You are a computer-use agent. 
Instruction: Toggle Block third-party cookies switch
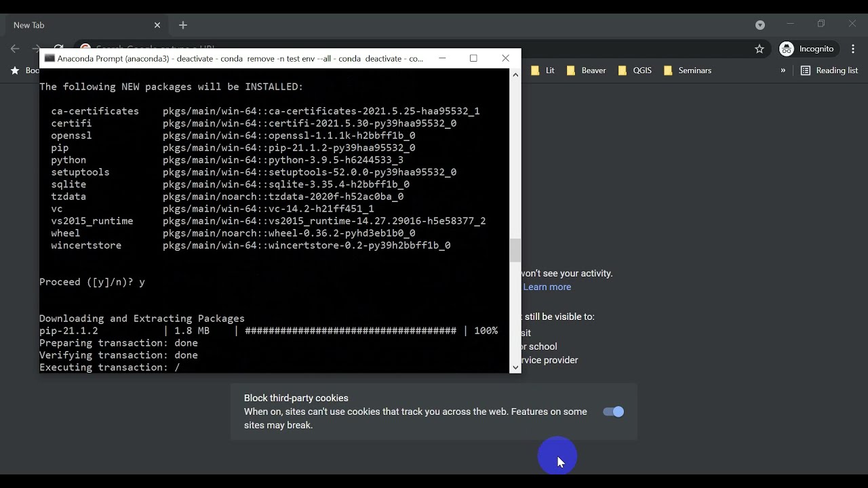pyautogui.click(x=614, y=411)
